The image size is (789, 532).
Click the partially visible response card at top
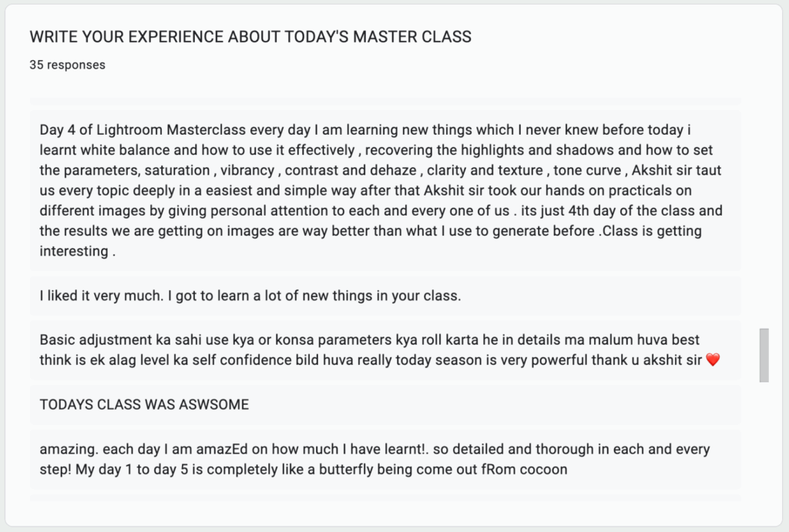pos(385,101)
